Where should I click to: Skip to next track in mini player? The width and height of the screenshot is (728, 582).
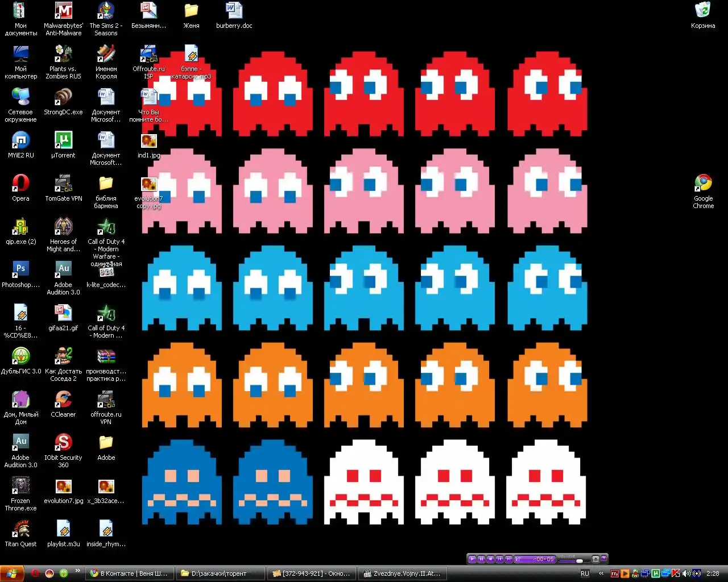(x=508, y=559)
